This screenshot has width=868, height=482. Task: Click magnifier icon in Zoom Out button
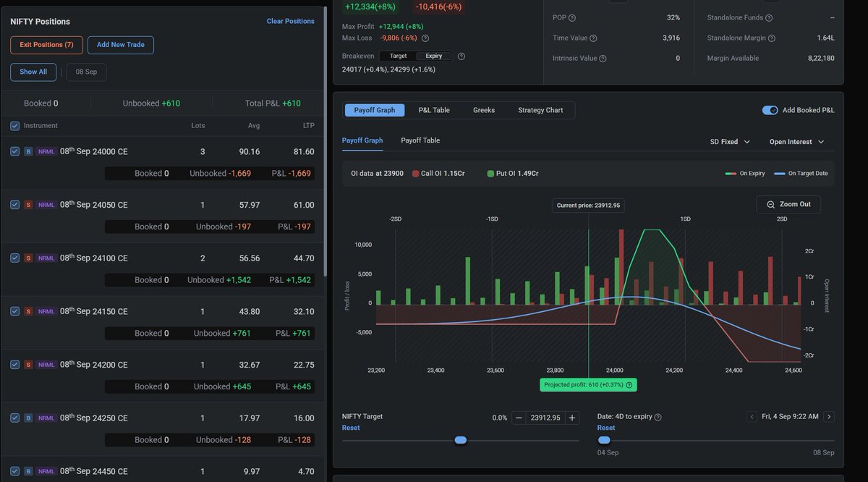point(770,205)
